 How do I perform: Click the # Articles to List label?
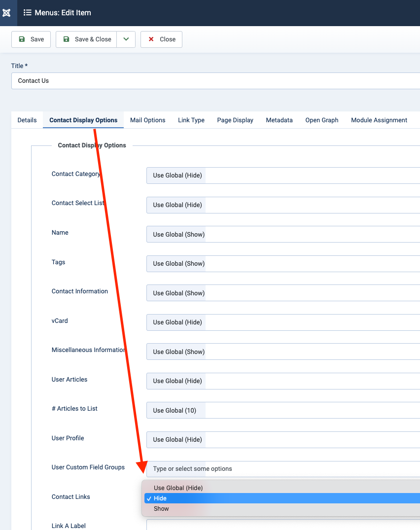74,408
